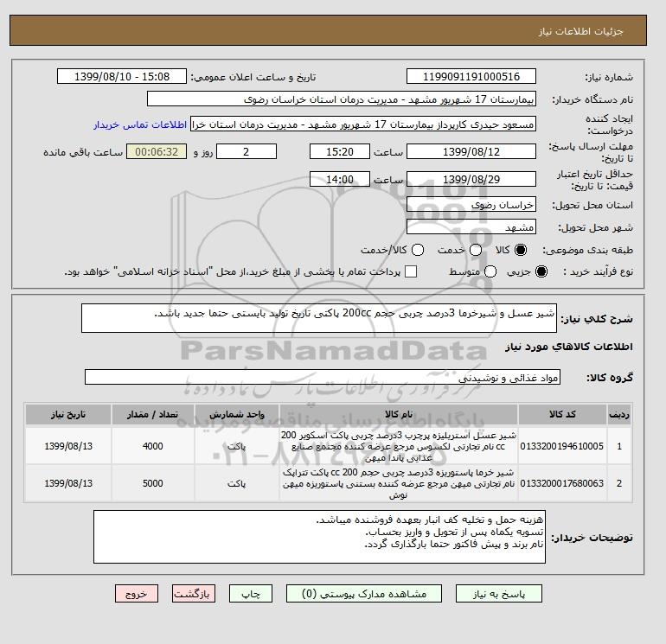Click the چاپ print button
Viewport: 666px width, 644px height.
click(251, 594)
